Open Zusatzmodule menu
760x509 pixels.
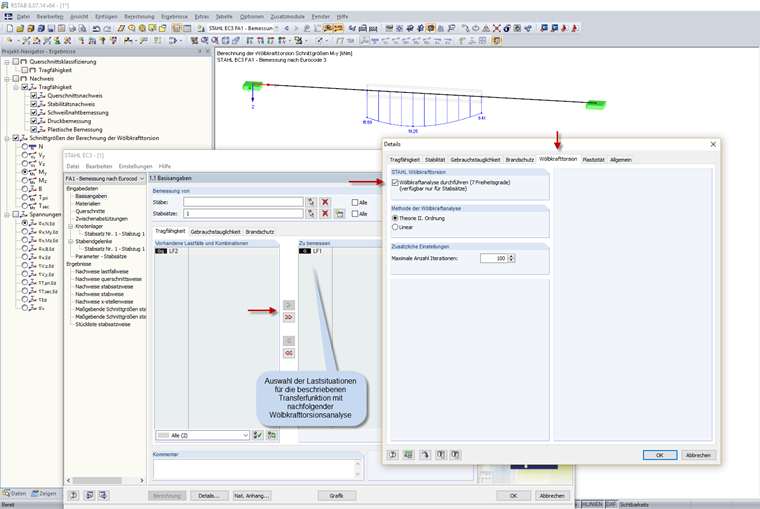(287, 16)
